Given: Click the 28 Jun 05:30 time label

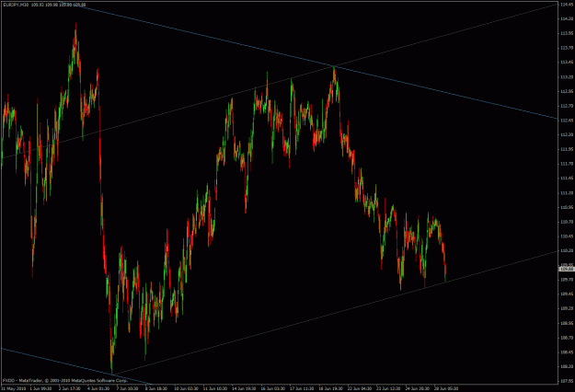Looking at the screenshot, I should coord(446,388).
